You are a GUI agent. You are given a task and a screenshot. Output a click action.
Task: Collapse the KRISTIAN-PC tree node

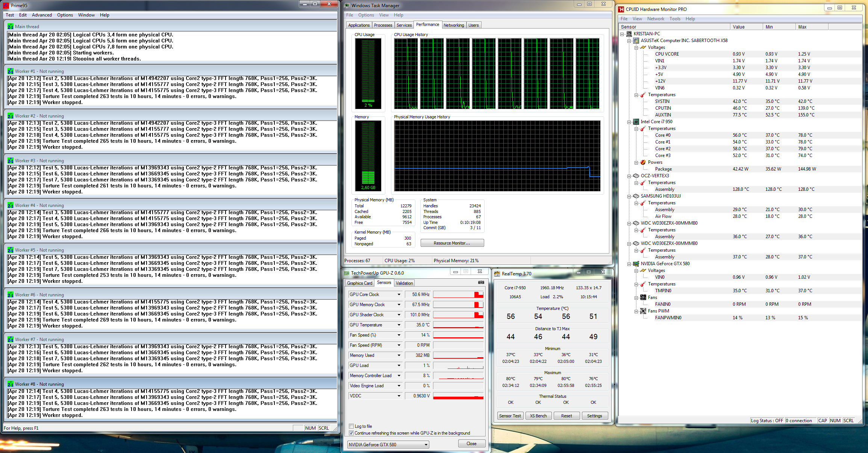[x=622, y=34]
